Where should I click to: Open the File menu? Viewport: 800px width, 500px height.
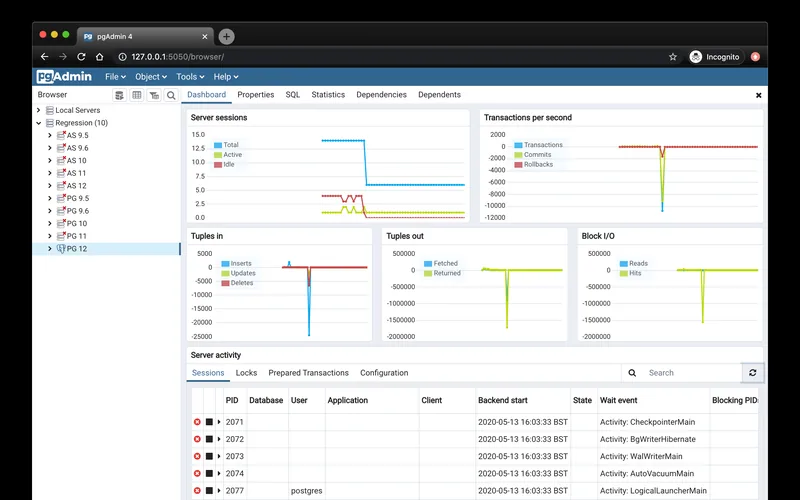point(115,77)
